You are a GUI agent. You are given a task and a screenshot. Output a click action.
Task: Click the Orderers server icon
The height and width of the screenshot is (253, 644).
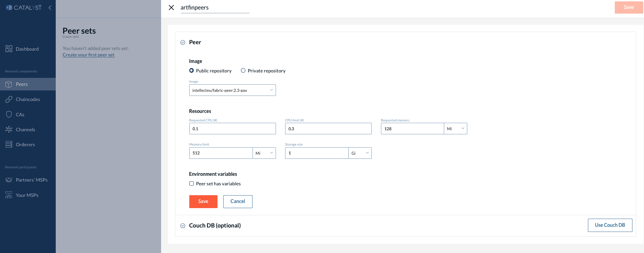pyautogui.click(x=9, y=145)
